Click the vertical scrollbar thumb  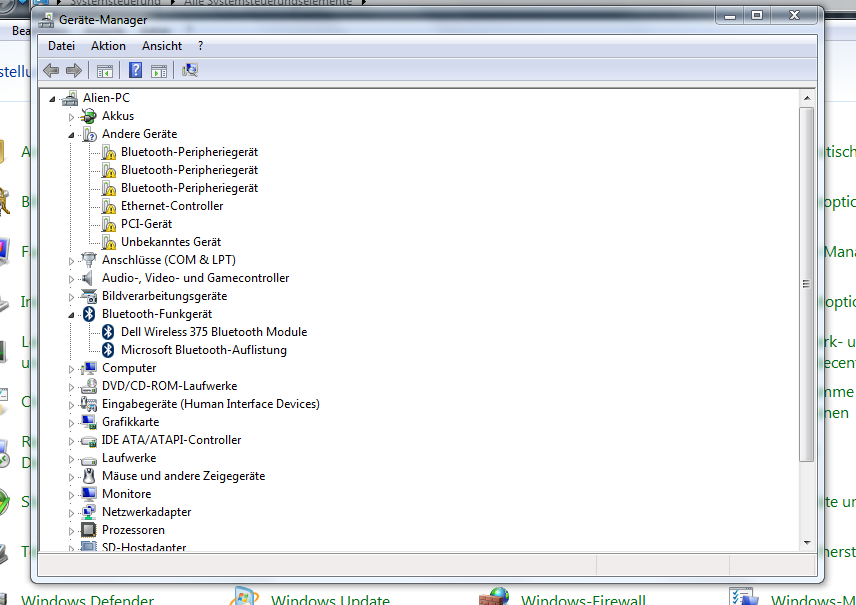[806, 284]
